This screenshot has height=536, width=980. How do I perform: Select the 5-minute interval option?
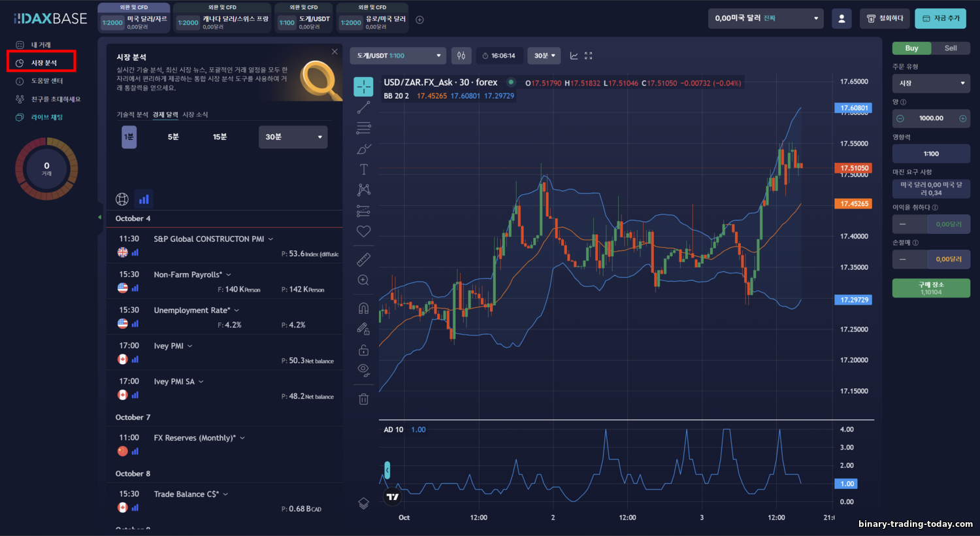(173, 137)
